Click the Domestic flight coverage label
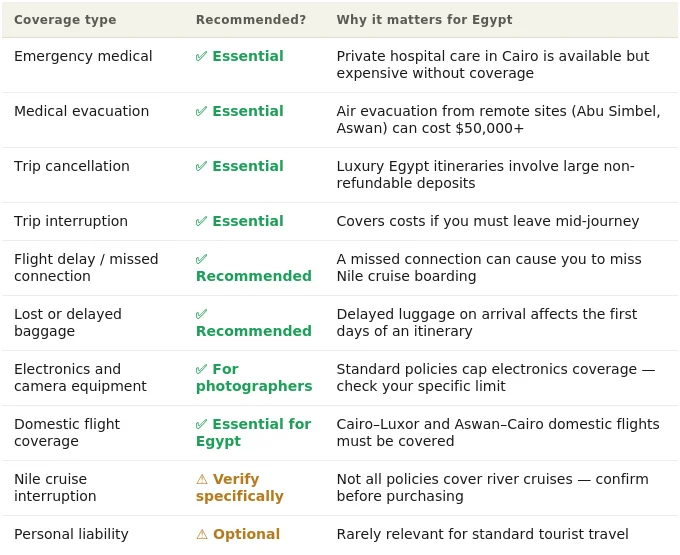This screenshot has width=680, height=555. click(x=67, y=433)
